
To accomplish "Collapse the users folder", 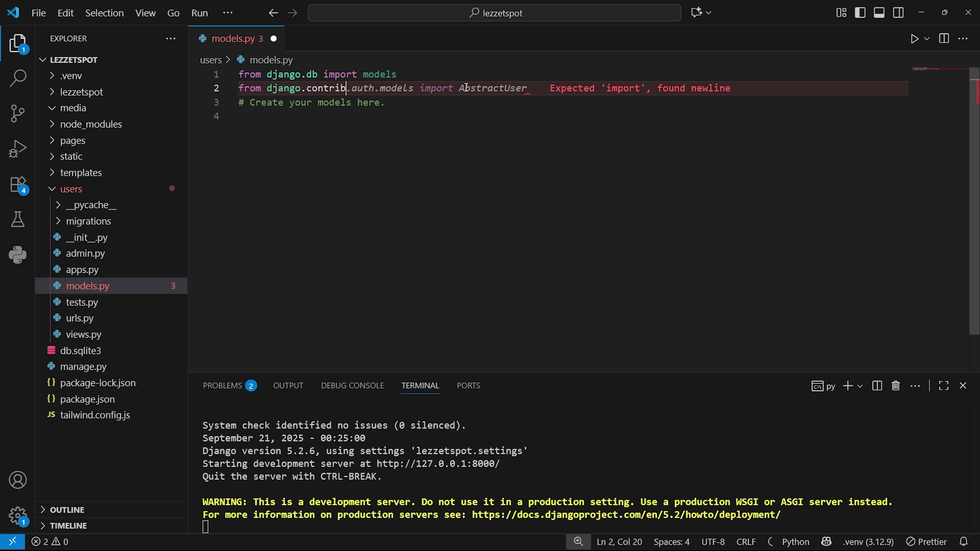I will pyautogui.click(x=71, y=189).
